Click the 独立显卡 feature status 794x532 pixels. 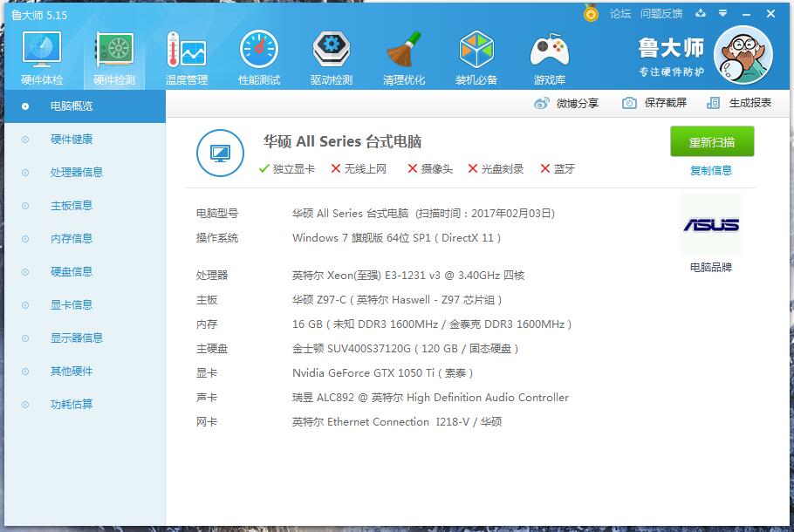(x=286, y=169)
